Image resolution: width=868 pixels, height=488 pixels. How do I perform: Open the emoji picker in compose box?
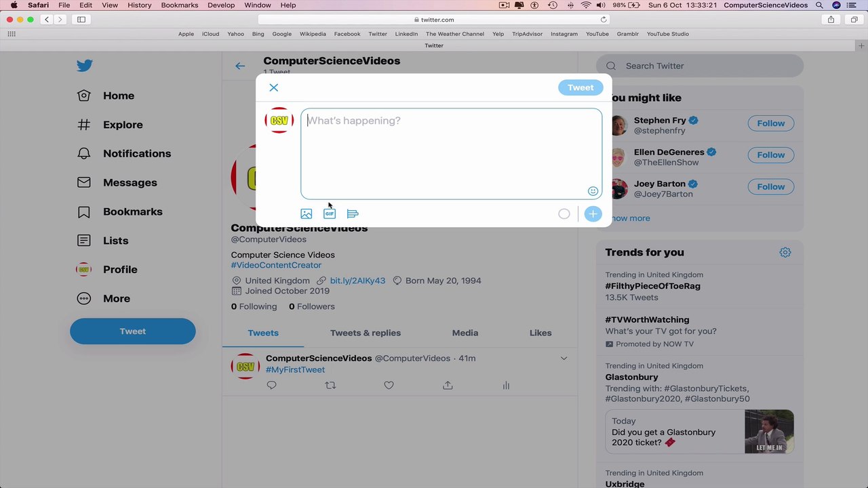[593, 191]
